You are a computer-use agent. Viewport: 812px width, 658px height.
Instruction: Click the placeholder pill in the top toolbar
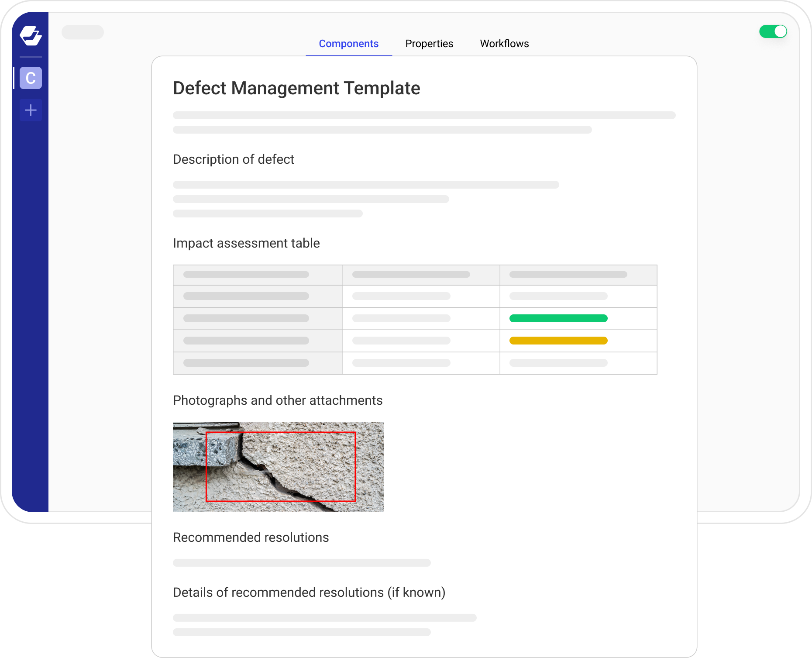click(83, 32)
